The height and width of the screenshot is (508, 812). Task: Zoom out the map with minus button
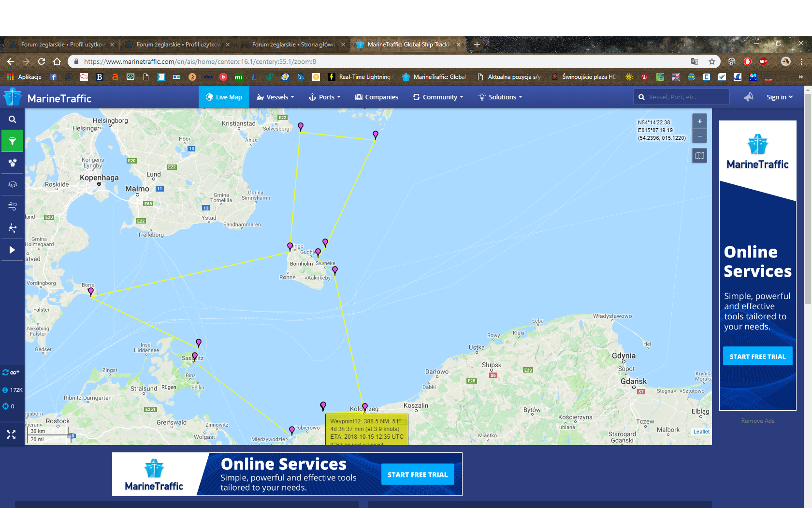(699, 135)
